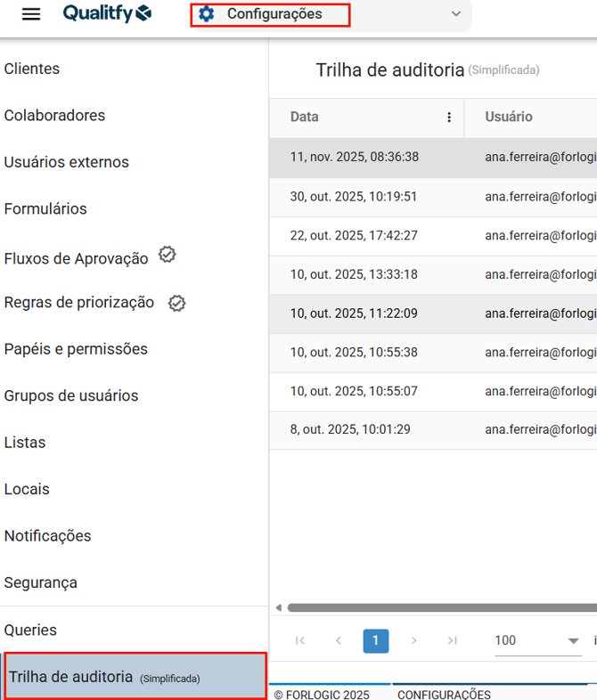This screenshot has height=700, width=597.
Task: Go to the first page of results
Action: (x=300, y=640)
